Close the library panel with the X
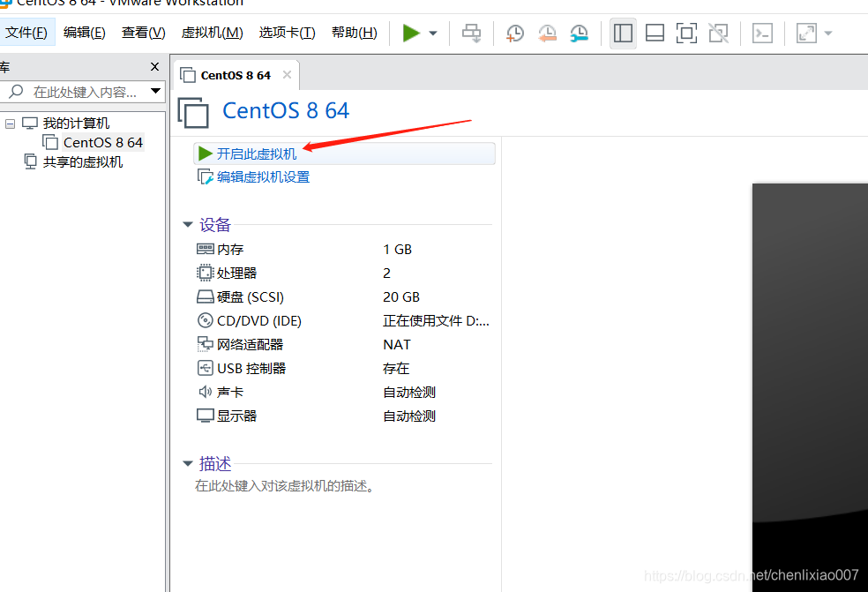 click(154, 67)
